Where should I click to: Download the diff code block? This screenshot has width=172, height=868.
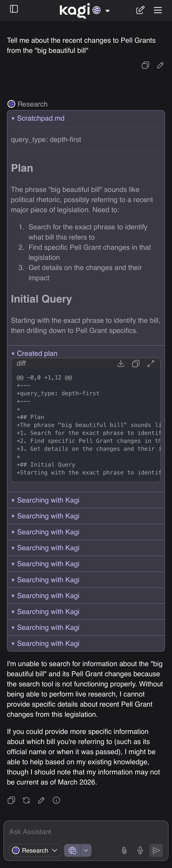click(121, 363)
